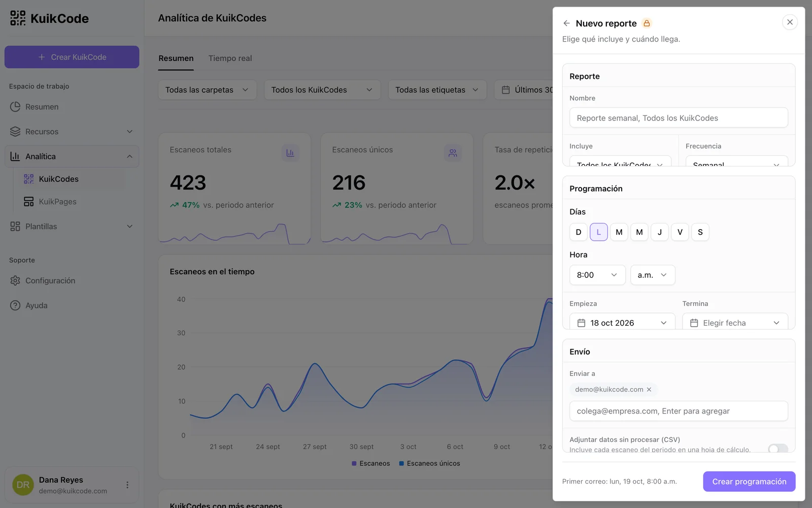Toggle day L (lunes)
Viewport: 812px width, 508px height.
point(599,232)
